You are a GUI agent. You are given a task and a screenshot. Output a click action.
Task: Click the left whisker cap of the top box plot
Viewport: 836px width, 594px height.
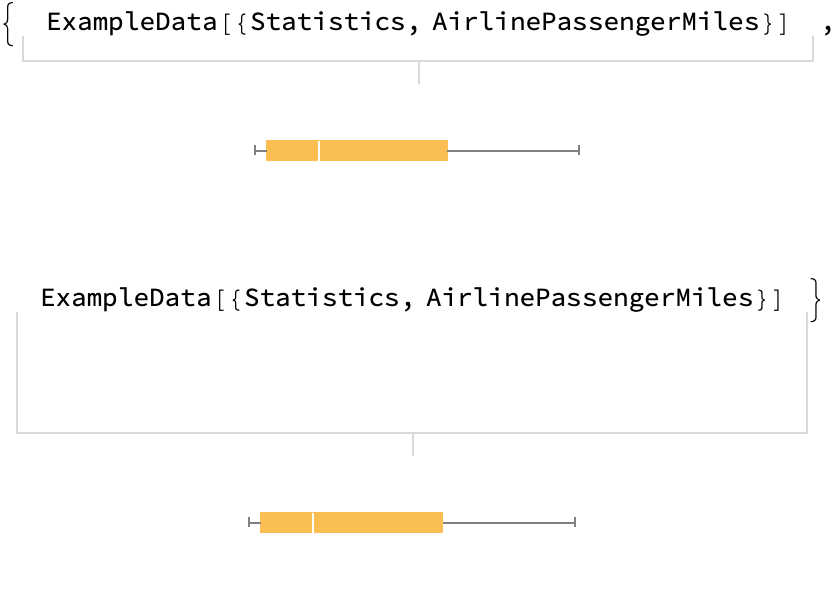point(256,151)
